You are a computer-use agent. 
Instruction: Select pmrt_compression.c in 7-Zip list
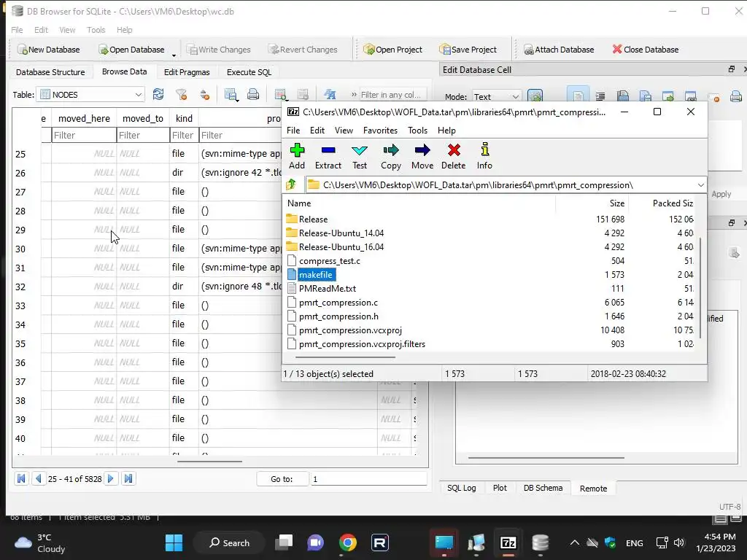pyautogui.click(x=338, y=303)
